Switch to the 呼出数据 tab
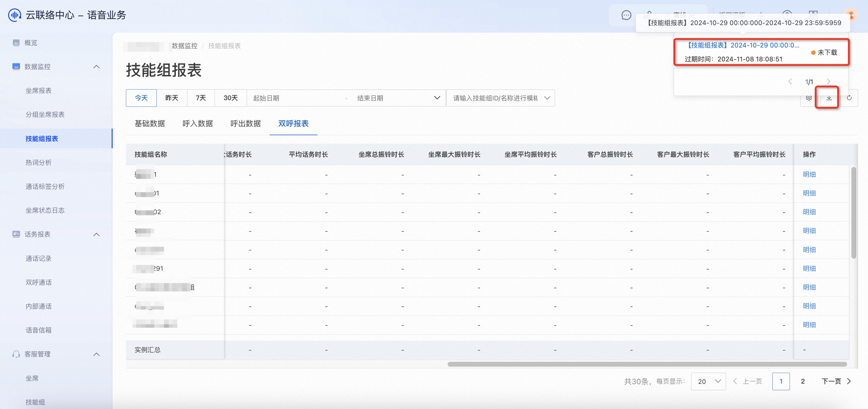 pyautogui.click(x=245, y=124)
